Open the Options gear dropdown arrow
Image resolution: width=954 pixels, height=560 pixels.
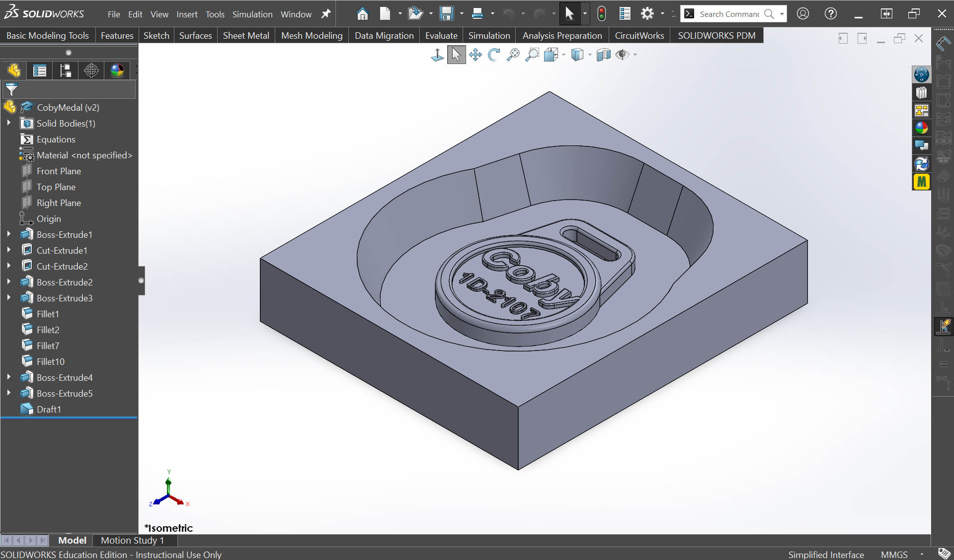(x=662, y=14)
